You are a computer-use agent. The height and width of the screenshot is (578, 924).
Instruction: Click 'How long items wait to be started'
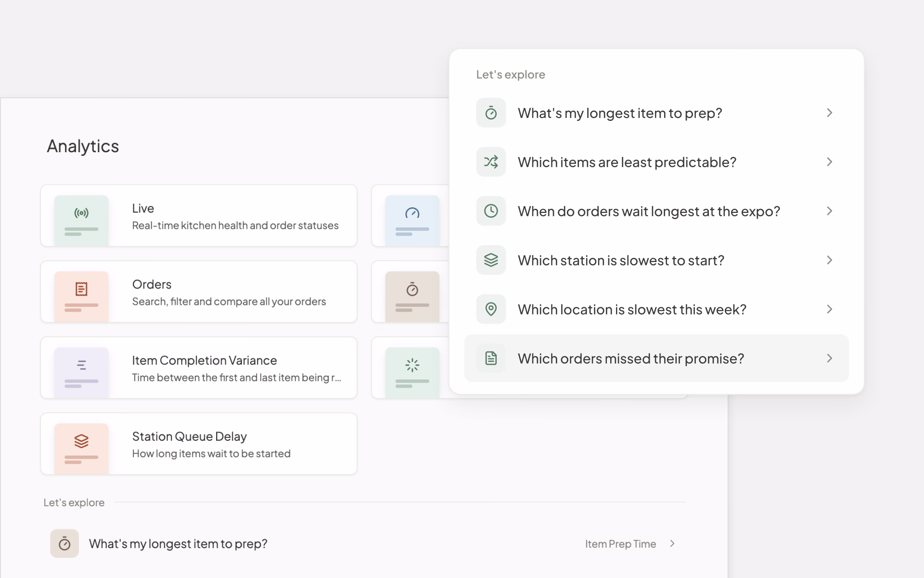pos(211,454)
